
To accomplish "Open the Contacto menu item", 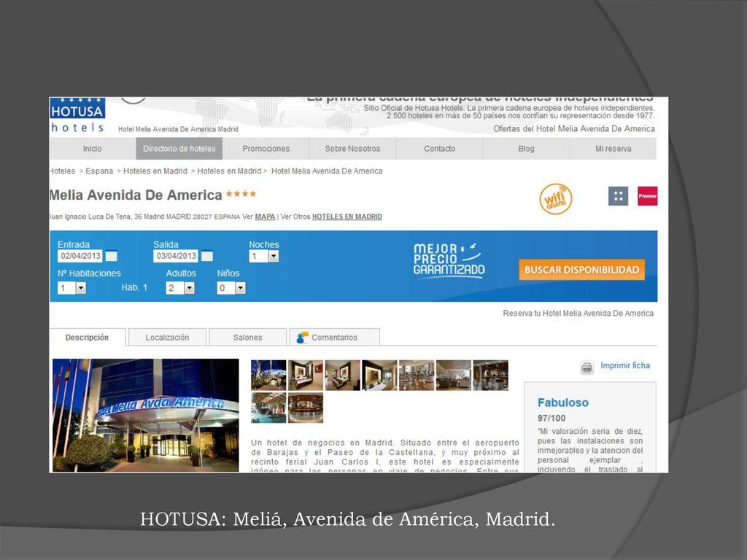I will tap(439, 149).
